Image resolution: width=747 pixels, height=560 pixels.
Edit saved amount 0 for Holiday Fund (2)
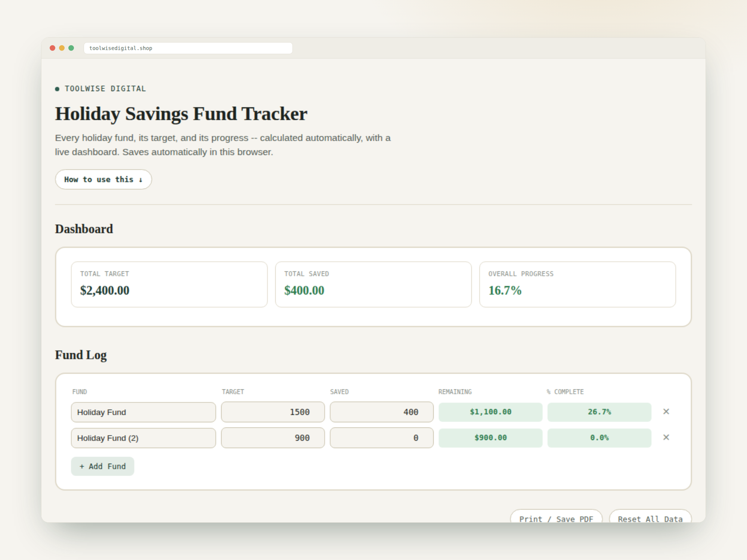click(x=382, y=438)
